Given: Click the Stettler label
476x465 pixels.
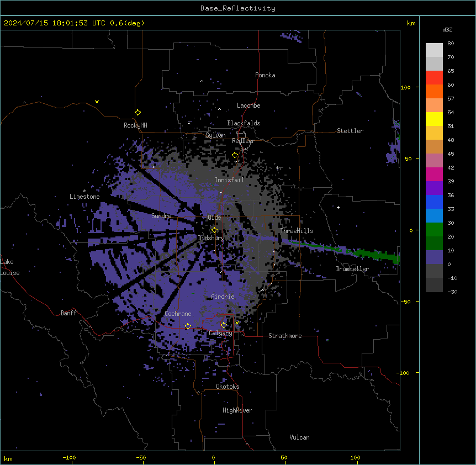Looking at the screenshot, I should tap(350, 131).
